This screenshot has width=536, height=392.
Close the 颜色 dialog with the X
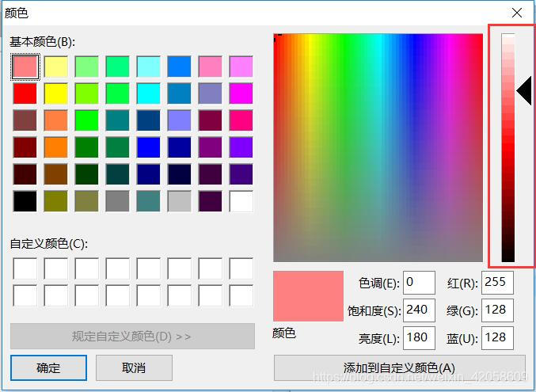[x=517, y=13]
